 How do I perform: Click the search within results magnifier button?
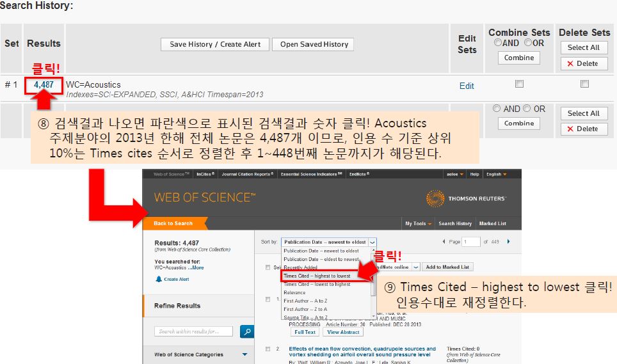(x=247, y=332)
